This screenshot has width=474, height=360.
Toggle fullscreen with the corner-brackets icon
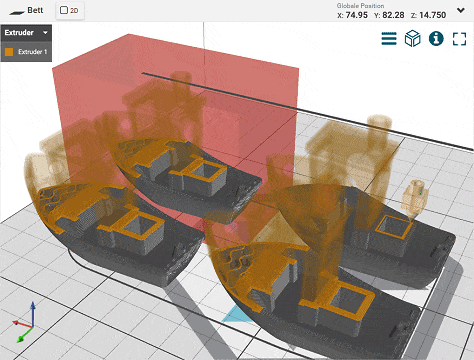(459, 39)
